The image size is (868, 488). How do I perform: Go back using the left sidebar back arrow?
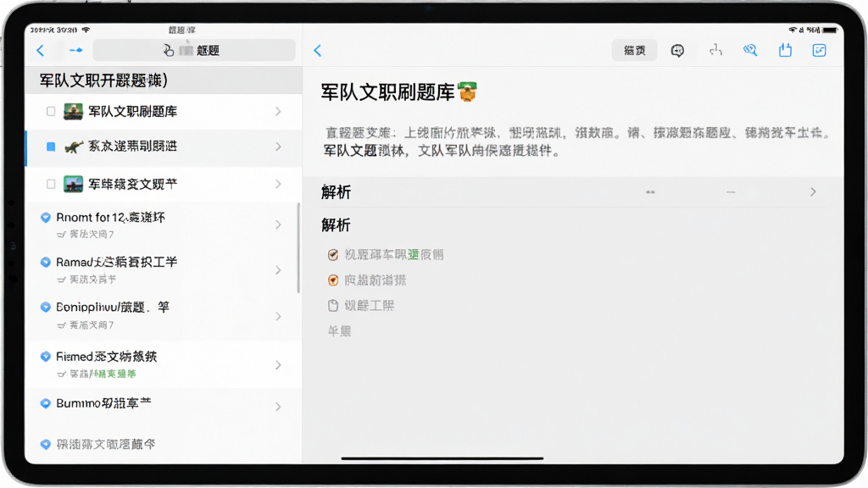41,50
